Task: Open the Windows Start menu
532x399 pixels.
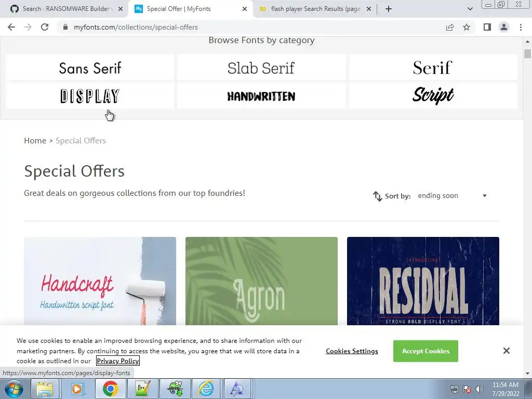Action: 14,389
